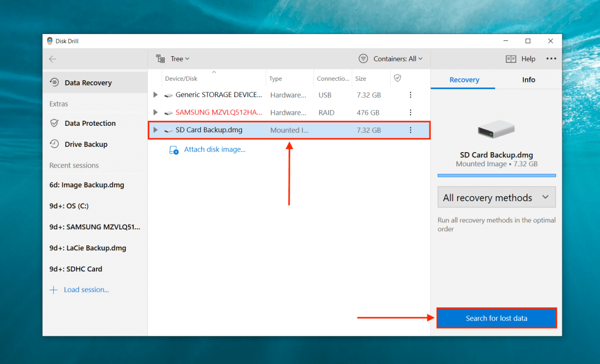The width and height of the screenshot is (600, 364).
Task: Click the back navigation arrow
Action: pyautogui.click(x=52, y=59)
